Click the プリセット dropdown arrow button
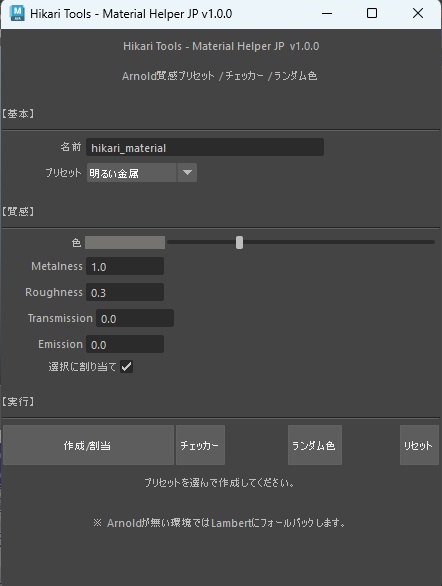The height and width of the screenshot is (586, 442). click(187, 173)
